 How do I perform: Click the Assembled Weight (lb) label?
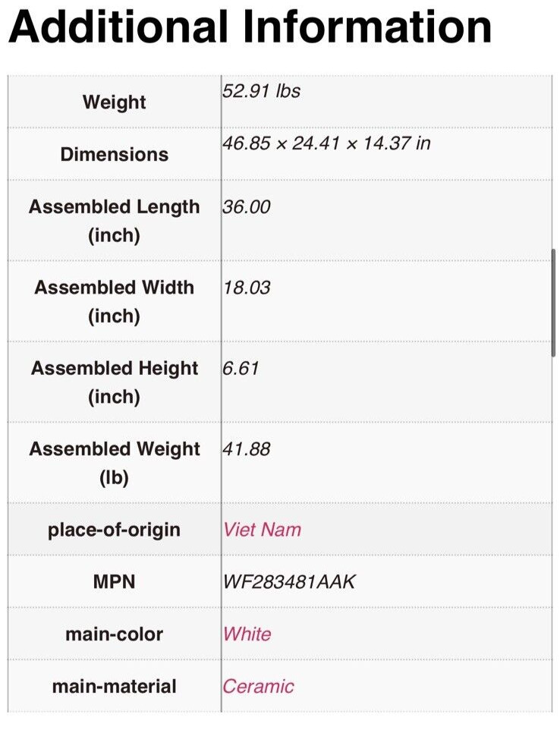tap(114, 463)
